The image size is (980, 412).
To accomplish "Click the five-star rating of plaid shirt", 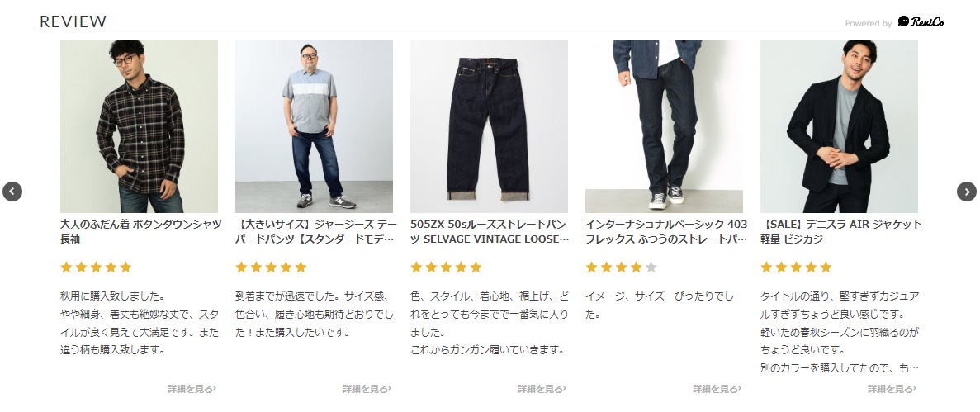I will [97, 268].
